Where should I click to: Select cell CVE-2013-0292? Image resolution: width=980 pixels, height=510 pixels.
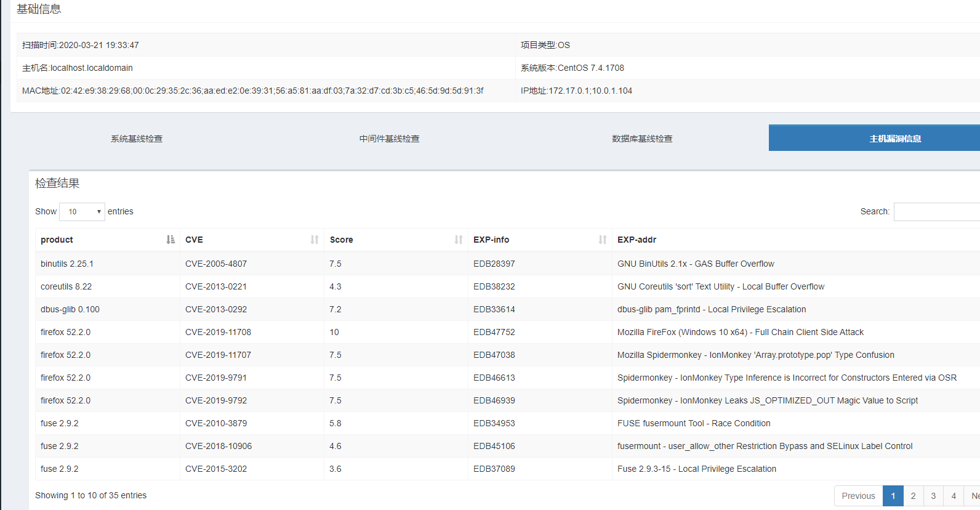click(x=216, y=309)
